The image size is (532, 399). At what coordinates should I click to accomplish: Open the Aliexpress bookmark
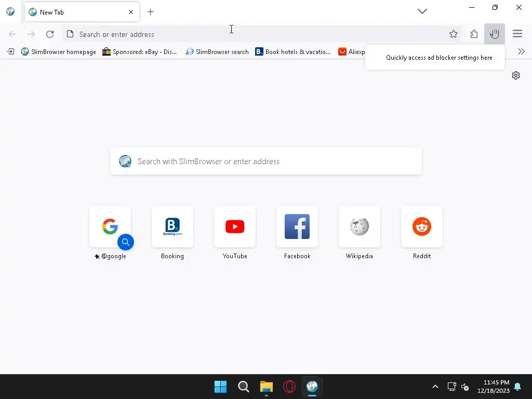tap(352, 51)
